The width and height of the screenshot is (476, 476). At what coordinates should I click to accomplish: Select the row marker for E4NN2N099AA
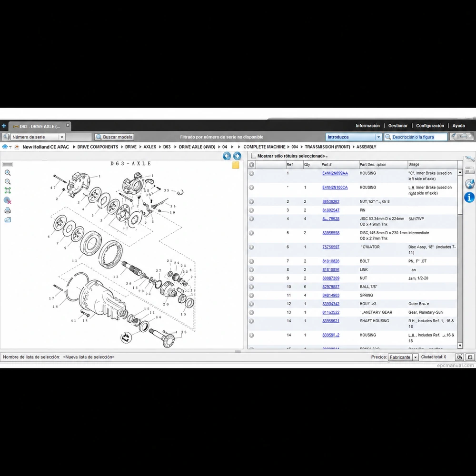click(x=251, y=173)
